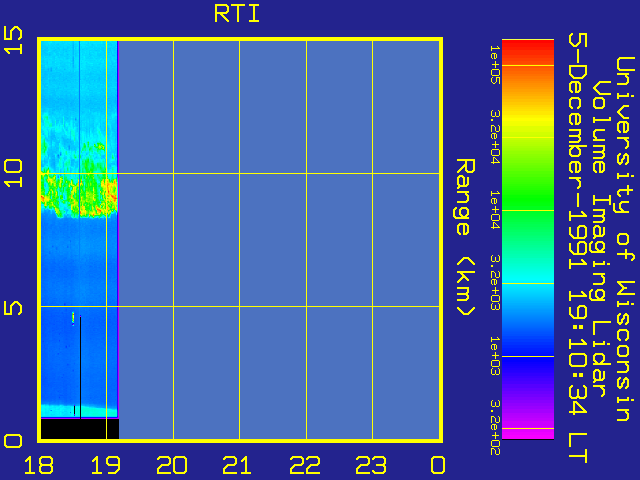Click the 10 km range axis label

(x=13, y=173)
